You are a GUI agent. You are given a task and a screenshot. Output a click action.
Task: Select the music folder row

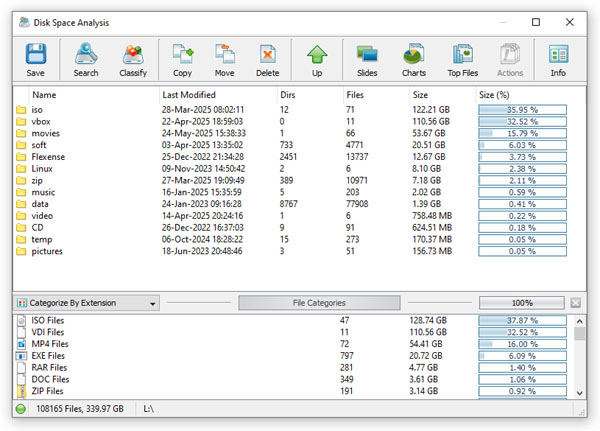tap(292, 193)
